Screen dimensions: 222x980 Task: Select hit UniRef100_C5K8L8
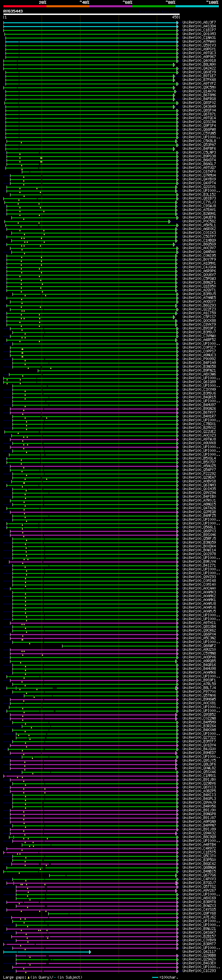(199, 141)
